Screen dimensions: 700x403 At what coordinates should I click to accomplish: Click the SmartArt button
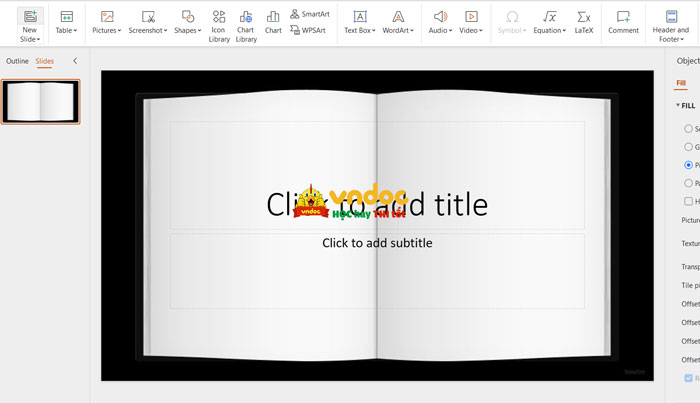[x=309, y=14]
